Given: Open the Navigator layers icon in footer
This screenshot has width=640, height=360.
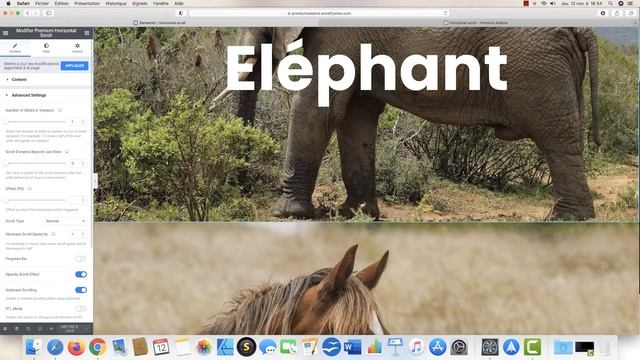Looking at the screenshot, I should [17, 329].
